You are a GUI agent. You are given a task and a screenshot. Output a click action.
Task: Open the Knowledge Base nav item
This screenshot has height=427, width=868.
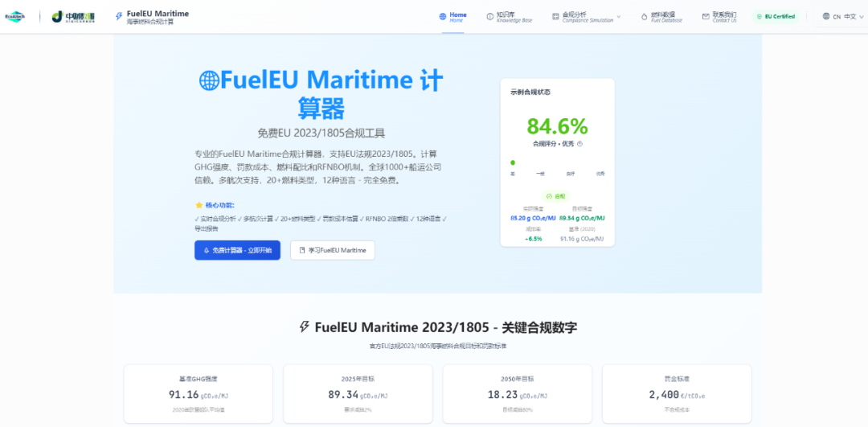pos(510,17)
